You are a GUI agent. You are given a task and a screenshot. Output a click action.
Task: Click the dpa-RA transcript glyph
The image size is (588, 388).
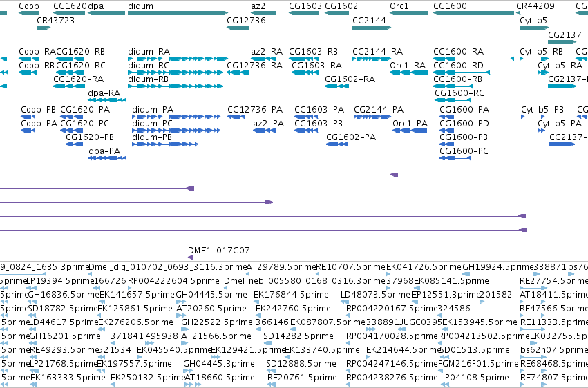click(107, 100)
